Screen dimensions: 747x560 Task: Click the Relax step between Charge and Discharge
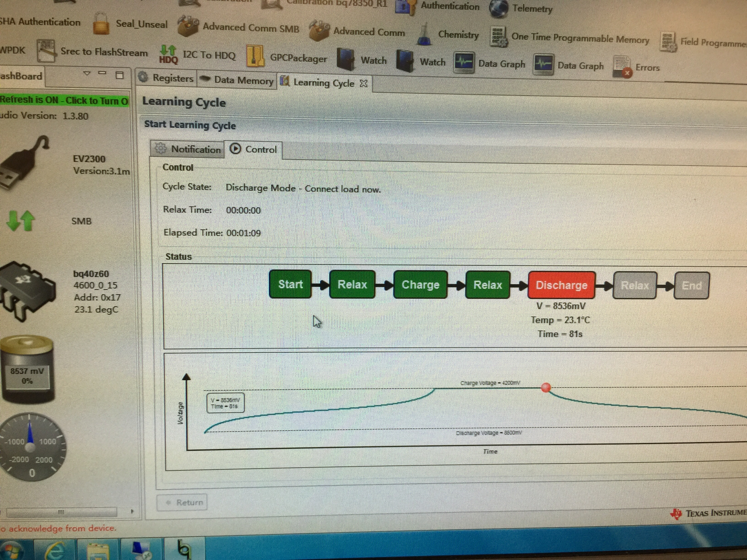pos(487,285)
